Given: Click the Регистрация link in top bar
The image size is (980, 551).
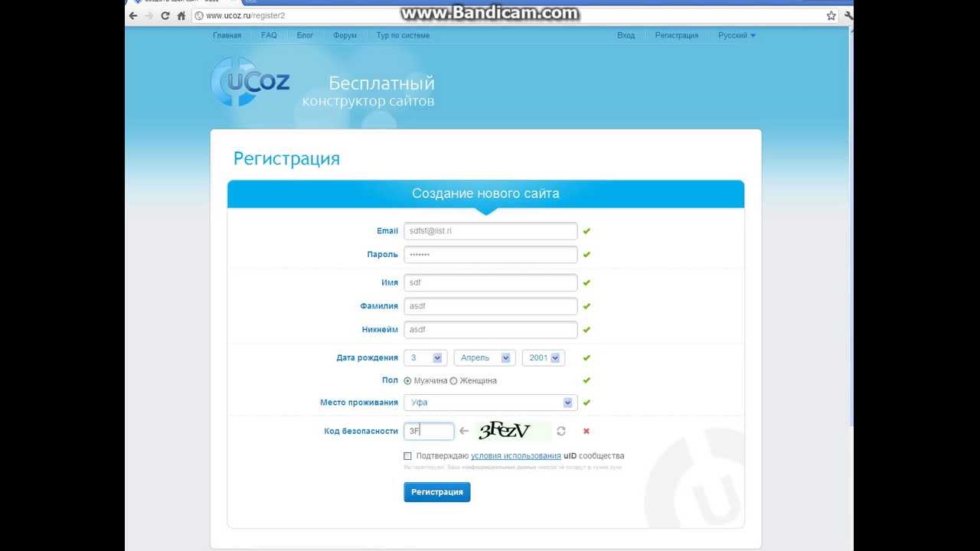Looking at the screenshot, I should [677, 35].
